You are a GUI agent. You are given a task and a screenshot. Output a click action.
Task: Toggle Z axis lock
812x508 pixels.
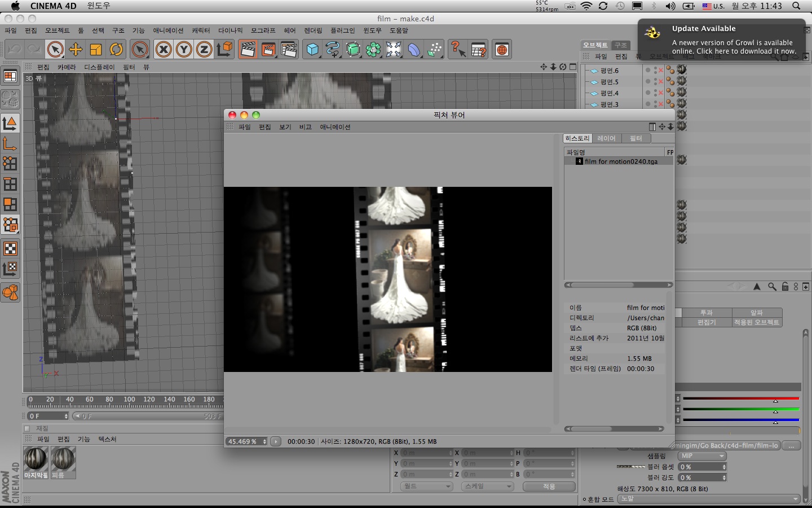point(204,50)
